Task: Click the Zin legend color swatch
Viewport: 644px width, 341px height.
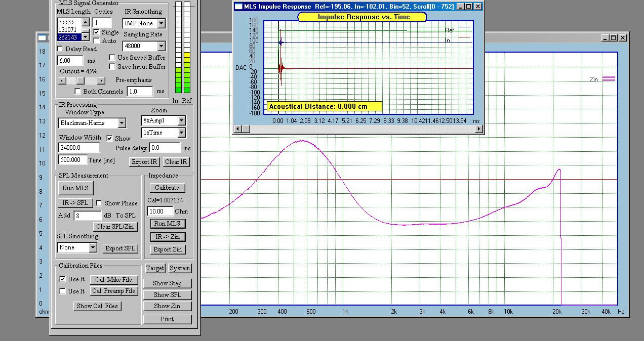Action: 609,78
